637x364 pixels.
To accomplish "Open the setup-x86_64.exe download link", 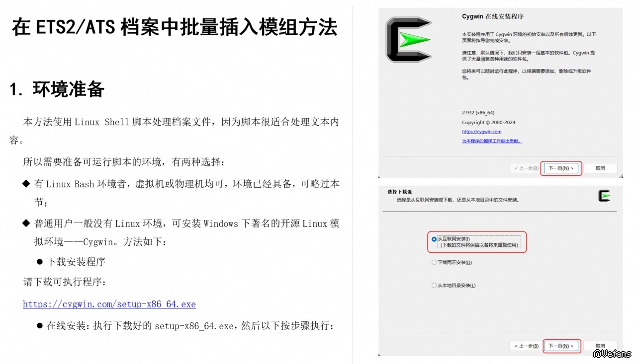I will [x=109, y=304].
